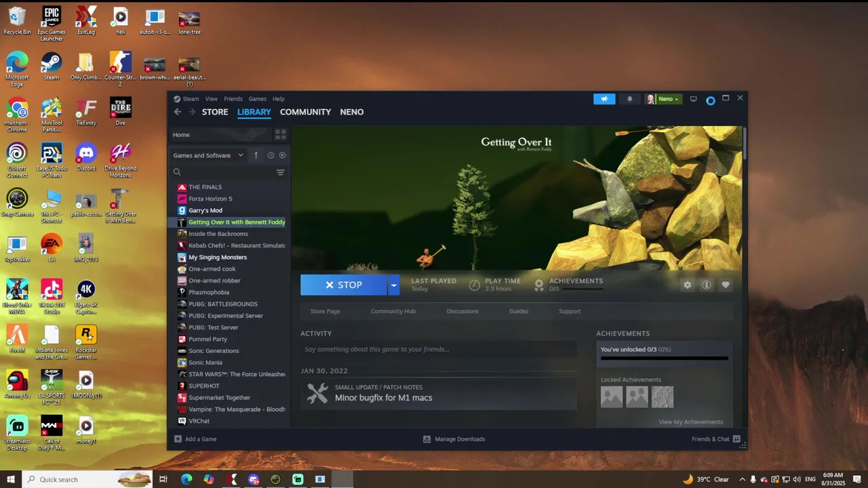Open Friends & Chat
Viewport: 868px width, 488px height.
point(716,439)
